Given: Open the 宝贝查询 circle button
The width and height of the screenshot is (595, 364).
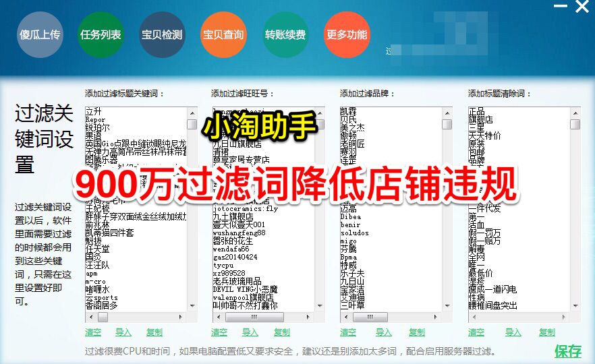Looking at the screenshot, I should pyautogui.click(x=223, y=34).
